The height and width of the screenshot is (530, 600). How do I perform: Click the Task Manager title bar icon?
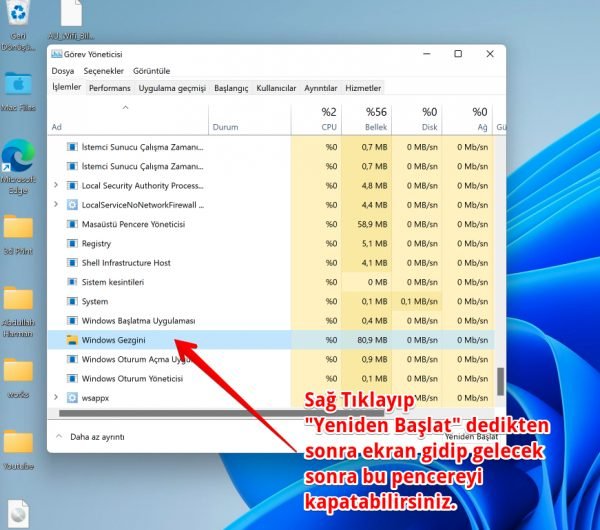tap(57, 54)
